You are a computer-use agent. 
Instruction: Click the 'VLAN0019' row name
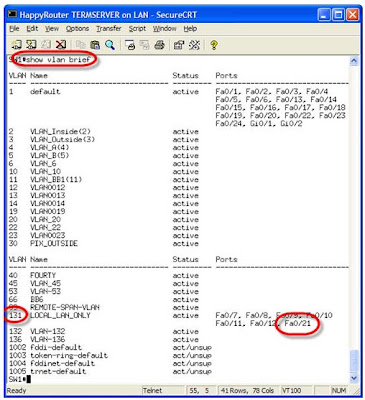48,211
